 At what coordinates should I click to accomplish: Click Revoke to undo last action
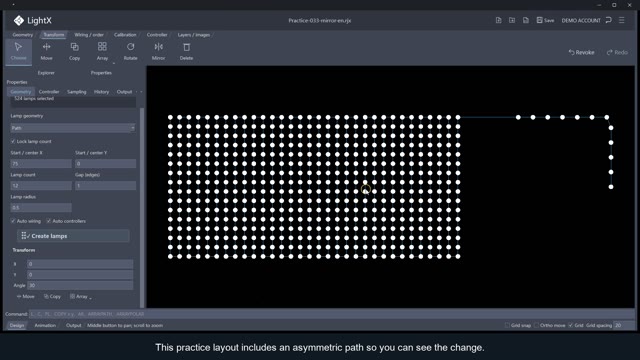tap(581, 52)
